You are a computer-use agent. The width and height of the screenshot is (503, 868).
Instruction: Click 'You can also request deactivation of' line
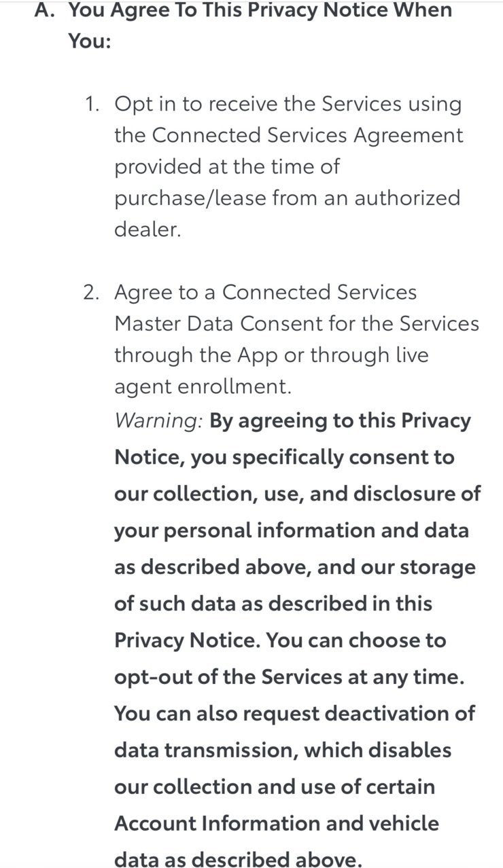[x=294, y=714]
